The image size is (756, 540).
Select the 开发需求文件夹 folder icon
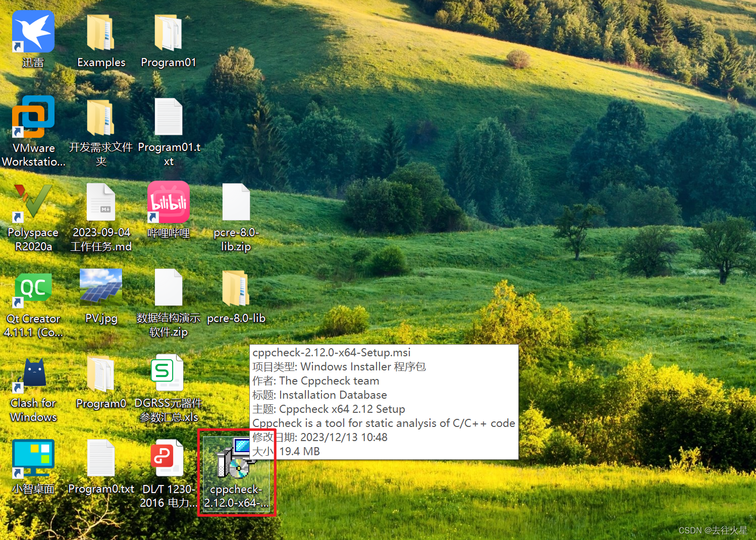[100, 117]
